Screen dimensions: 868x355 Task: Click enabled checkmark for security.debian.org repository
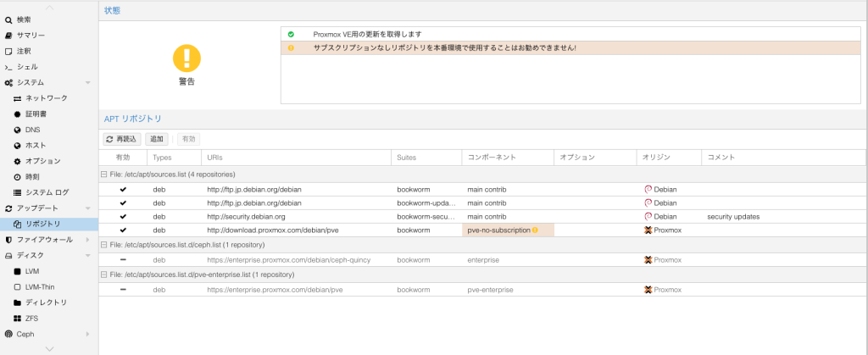(123, 216)
